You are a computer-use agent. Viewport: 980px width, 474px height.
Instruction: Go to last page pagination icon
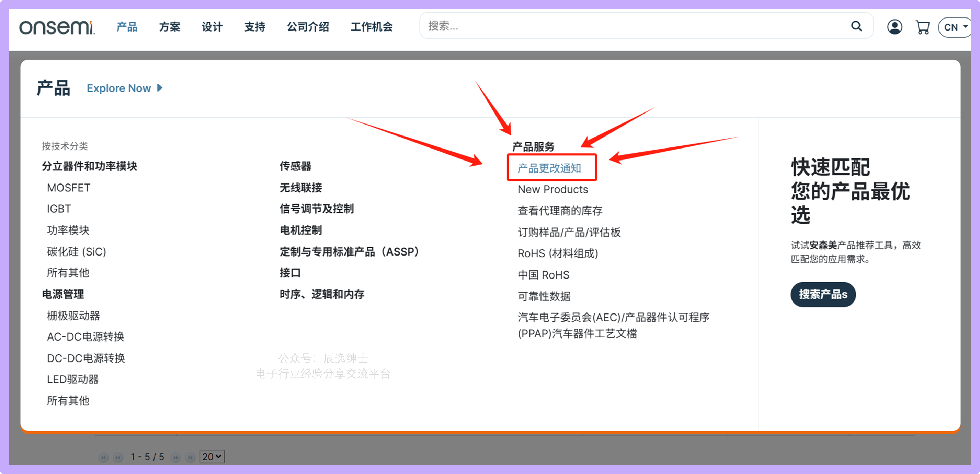(x=191, y=457)
